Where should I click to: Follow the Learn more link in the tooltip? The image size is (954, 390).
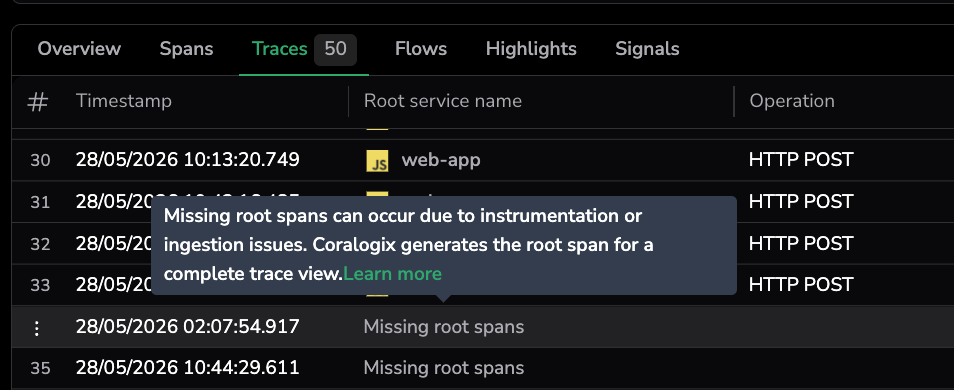[x=392, y=274]
